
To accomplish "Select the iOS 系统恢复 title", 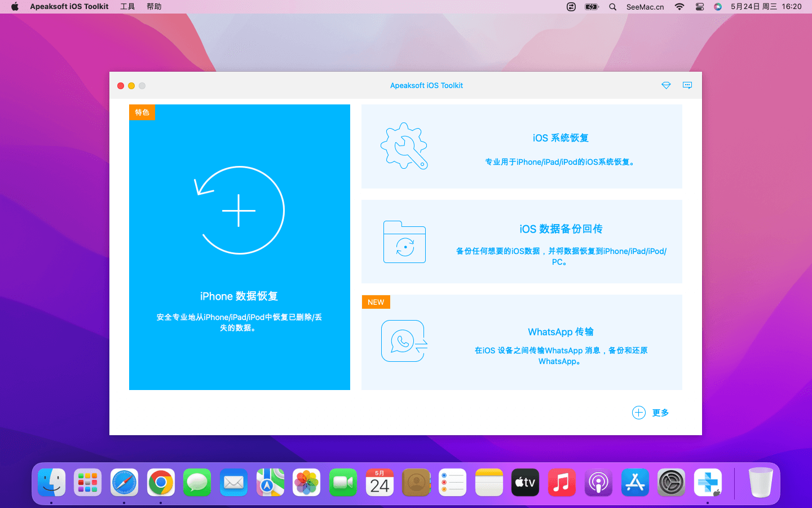I will [x=561, y=138].
